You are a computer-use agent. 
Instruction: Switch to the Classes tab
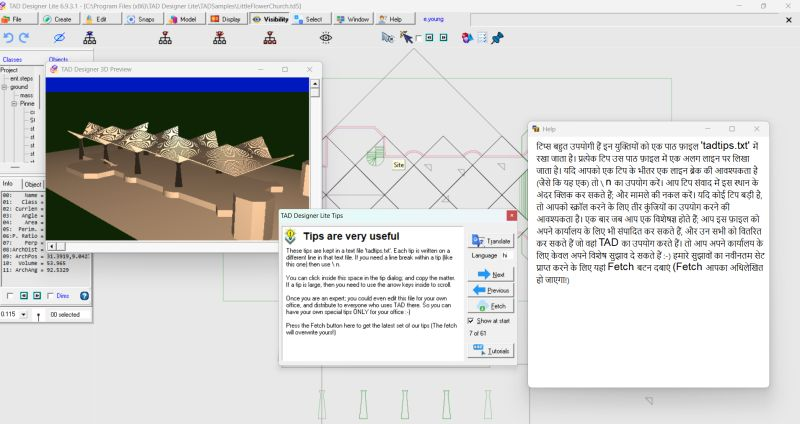pos(12,60)
